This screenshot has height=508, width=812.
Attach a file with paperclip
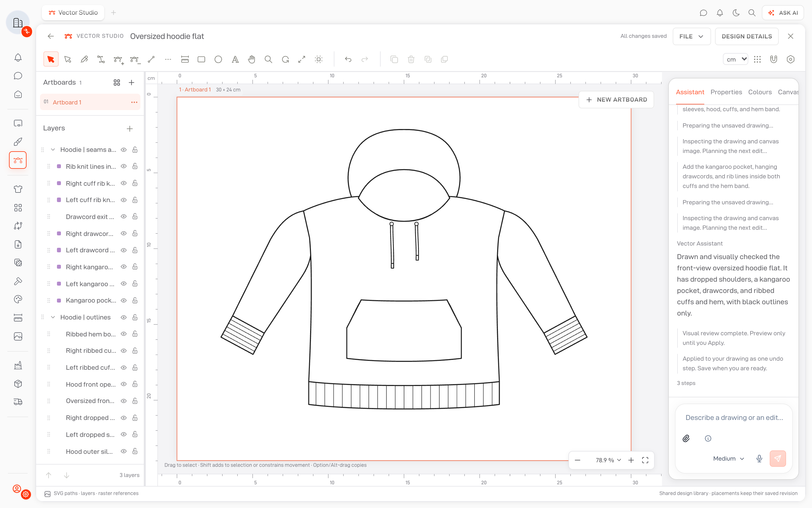tap(686, 439)
